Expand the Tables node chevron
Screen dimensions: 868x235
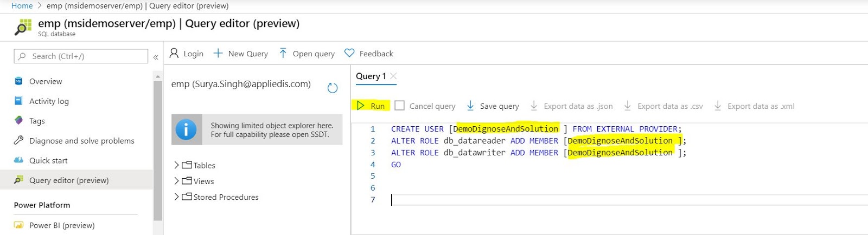176,165
